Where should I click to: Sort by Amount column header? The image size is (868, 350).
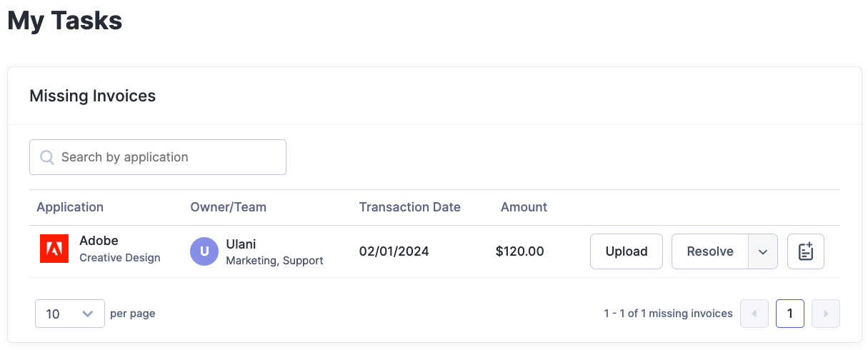pyautogui.click(x=524, y=207)
